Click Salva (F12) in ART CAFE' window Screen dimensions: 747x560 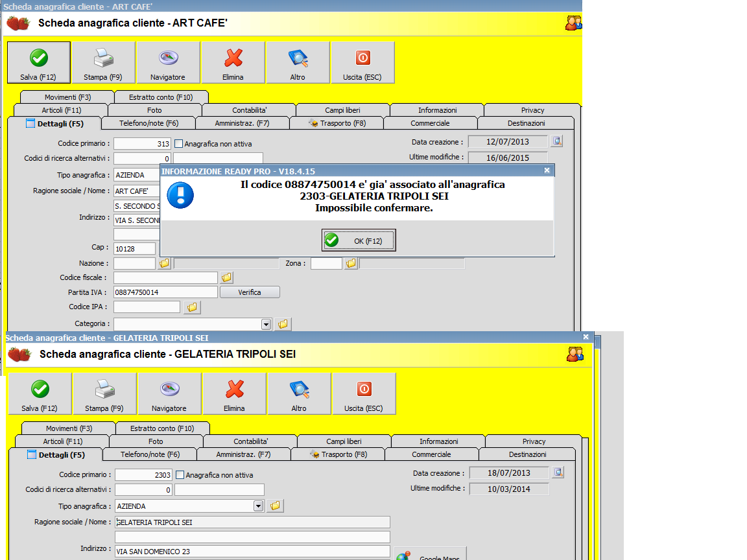(x=39, y=62)
